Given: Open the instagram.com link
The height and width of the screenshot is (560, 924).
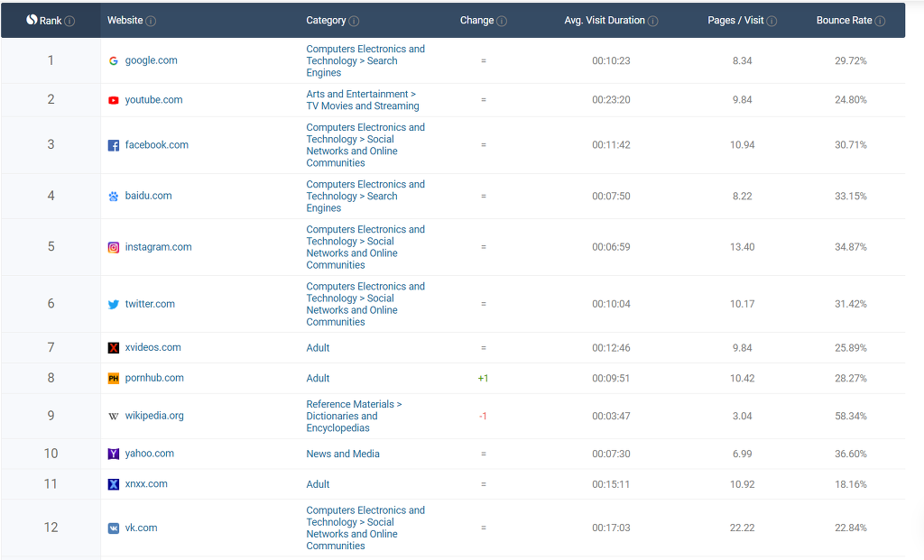Looking at the screenshot, I should (x=159, y=247).
